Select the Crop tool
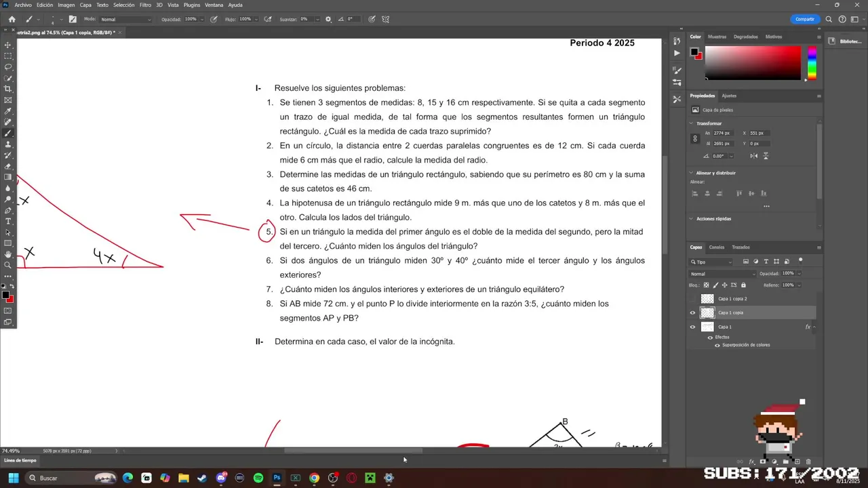The width and height of the screenshot is (868, 488). 8,89
